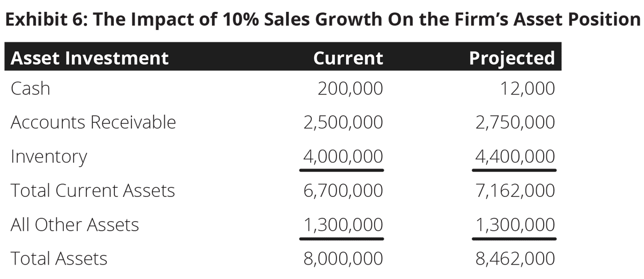Click the current Inventory value 4,000,000
The height and width of the screenshot is (279, 644).
pyautogui.click(x=343, y=157)
